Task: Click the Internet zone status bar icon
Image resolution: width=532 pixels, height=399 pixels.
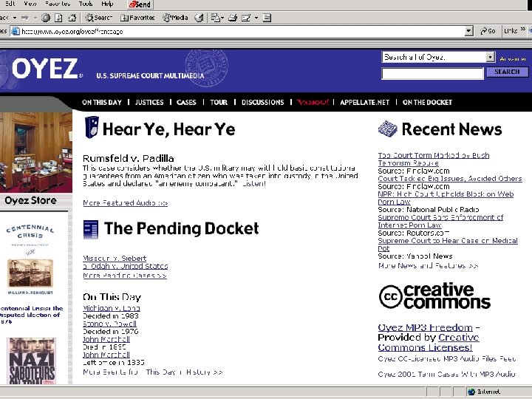Action: 471,392
